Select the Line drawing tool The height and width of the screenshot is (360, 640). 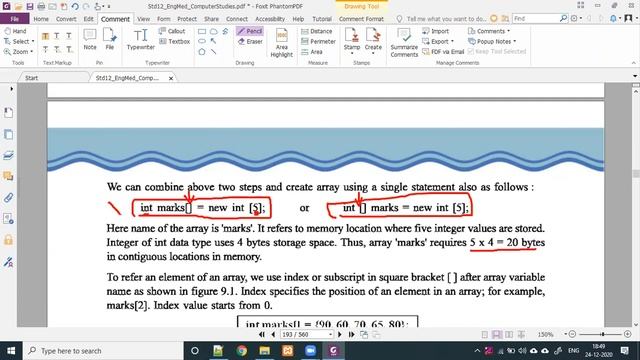213,52
